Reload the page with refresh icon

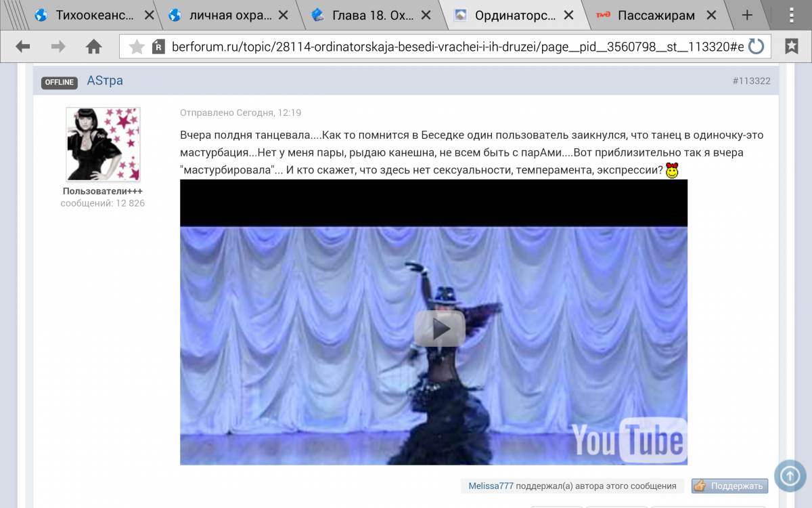756,46
